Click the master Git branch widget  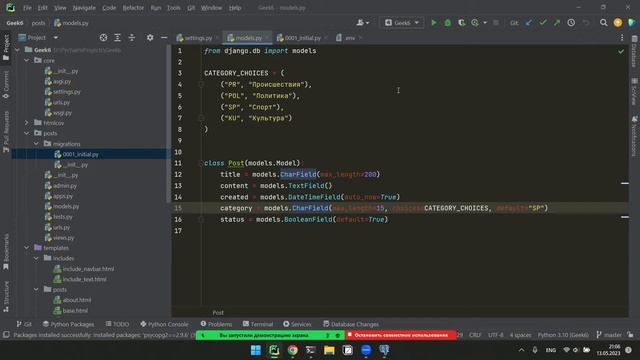click(x=609, y=335)
